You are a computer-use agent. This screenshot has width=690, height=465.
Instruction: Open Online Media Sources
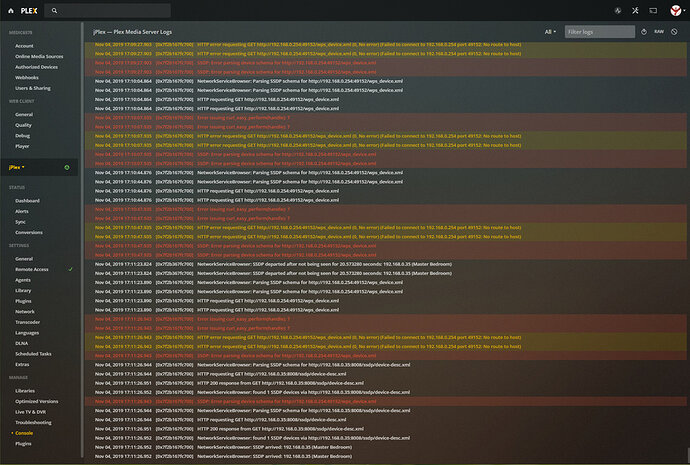pyautogui.click(x=39, y=56)
